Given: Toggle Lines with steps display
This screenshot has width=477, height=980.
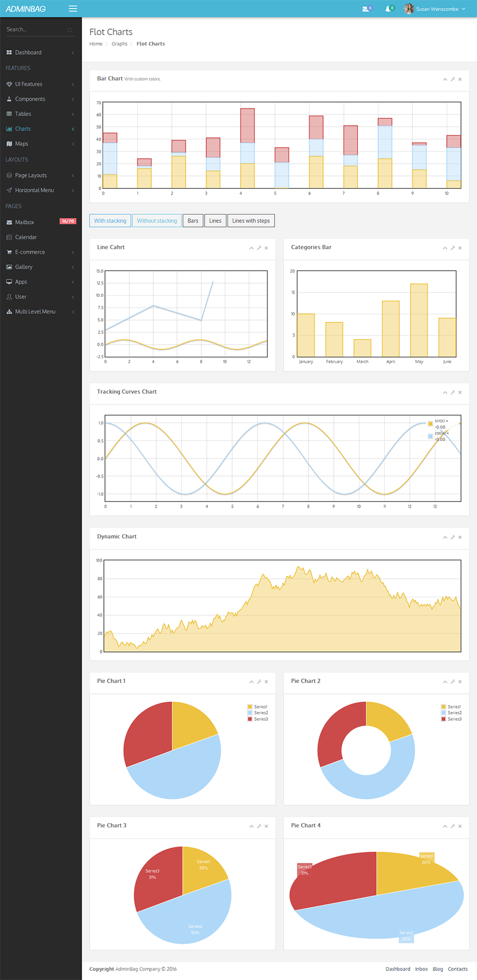Looking at the screenshot, I should 251,220.
